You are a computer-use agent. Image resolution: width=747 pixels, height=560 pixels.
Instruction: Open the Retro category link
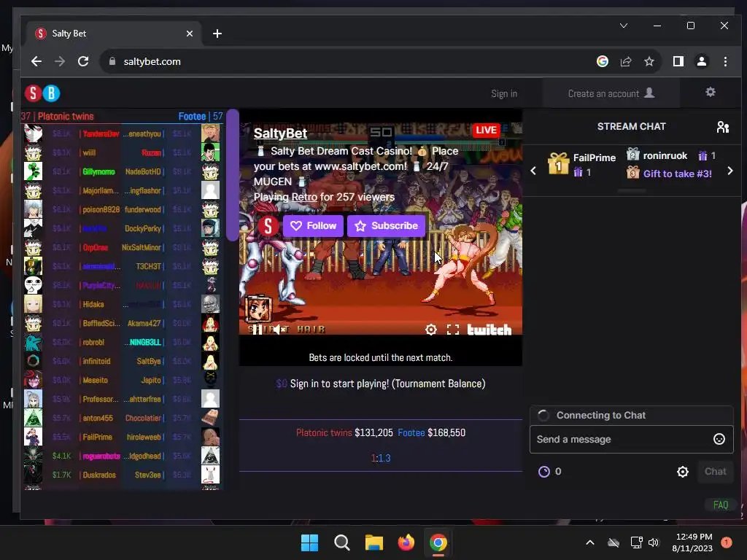point(304,197)
